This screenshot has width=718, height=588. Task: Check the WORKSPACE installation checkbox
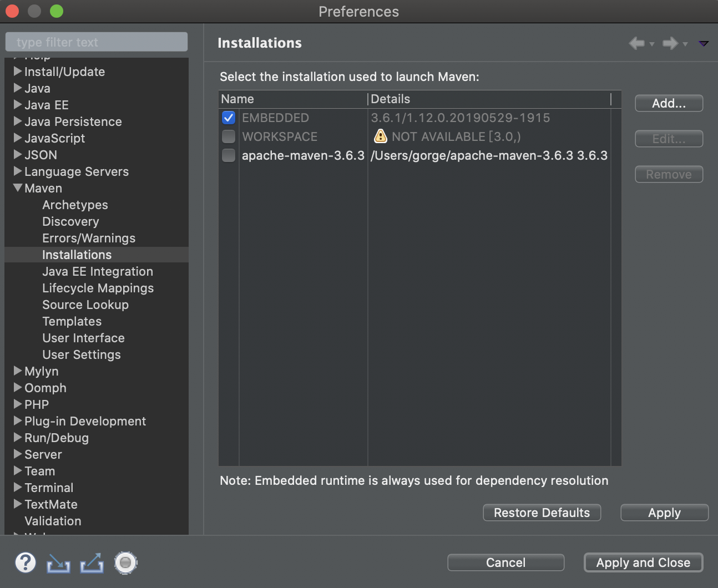(x=229, y=136)
